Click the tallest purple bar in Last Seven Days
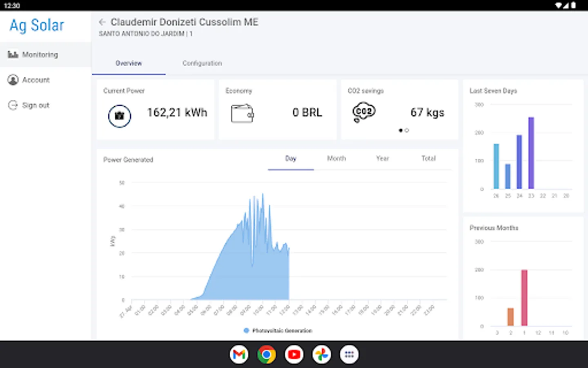Viewport: 588px width, 368px height. (x=531, y=153)
